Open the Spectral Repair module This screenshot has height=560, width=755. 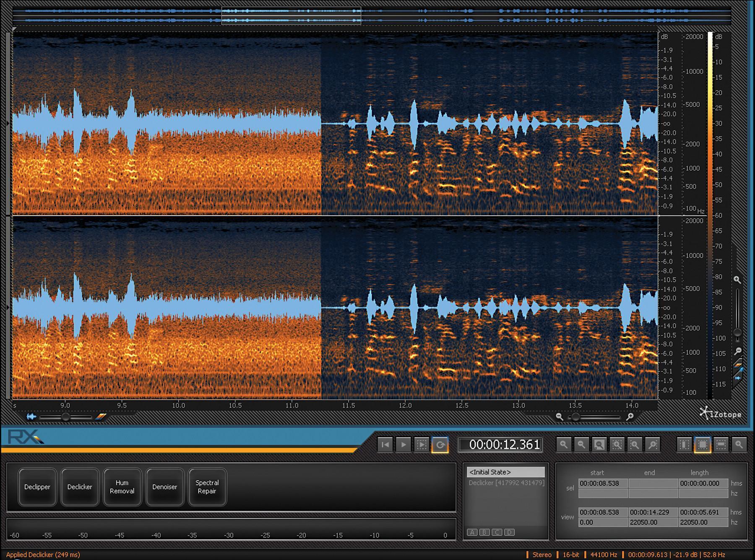point(207,487)
